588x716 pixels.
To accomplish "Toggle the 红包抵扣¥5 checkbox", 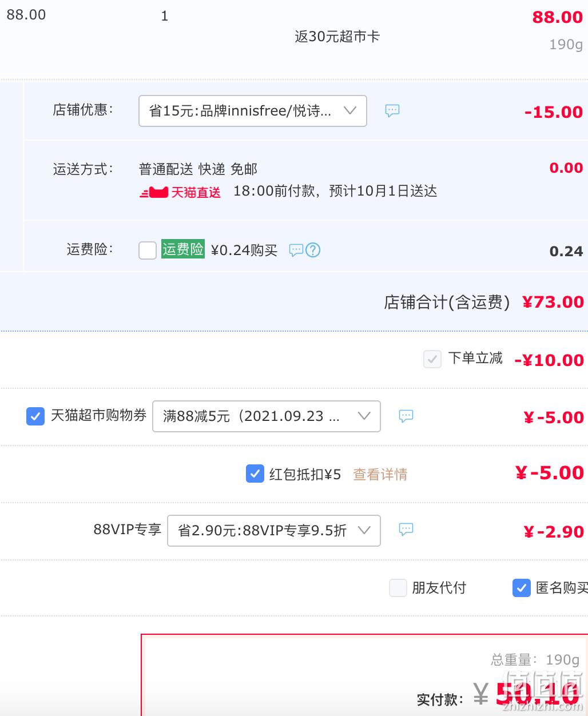I will pos(255,474).
